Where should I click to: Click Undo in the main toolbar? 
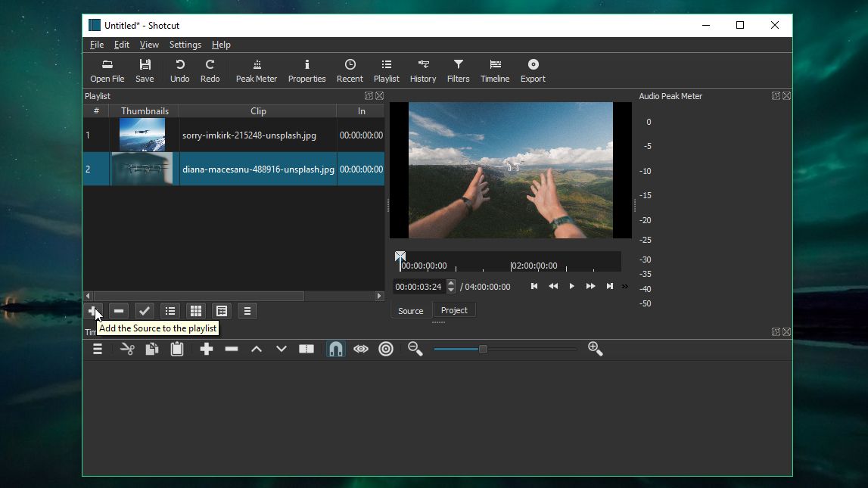pos(179,70)
